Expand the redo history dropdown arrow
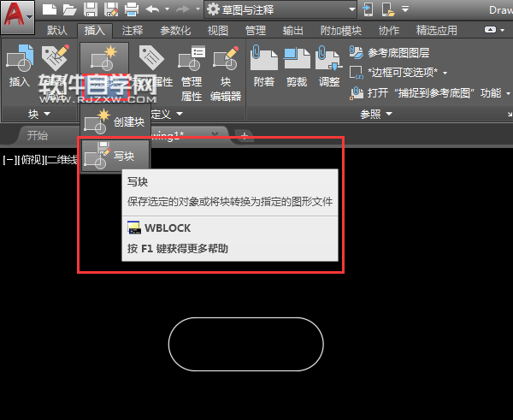This screenshot has height=420, width=513. click(x=198, y=9)
